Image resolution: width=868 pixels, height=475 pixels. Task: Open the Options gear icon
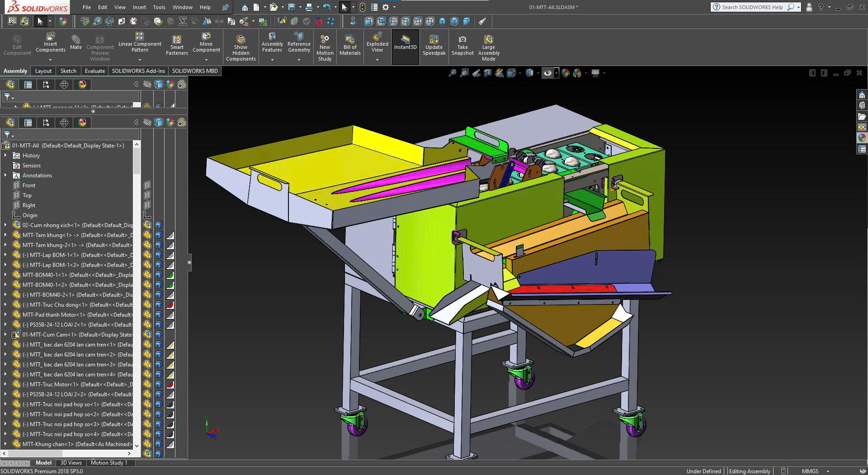[386, 7]
